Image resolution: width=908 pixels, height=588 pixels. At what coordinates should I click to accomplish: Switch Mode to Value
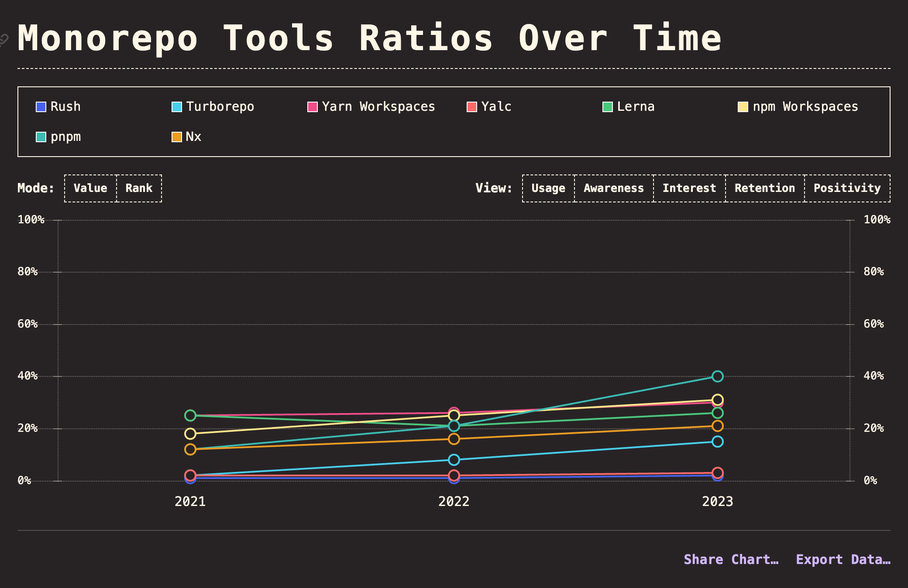pos(90,188)
